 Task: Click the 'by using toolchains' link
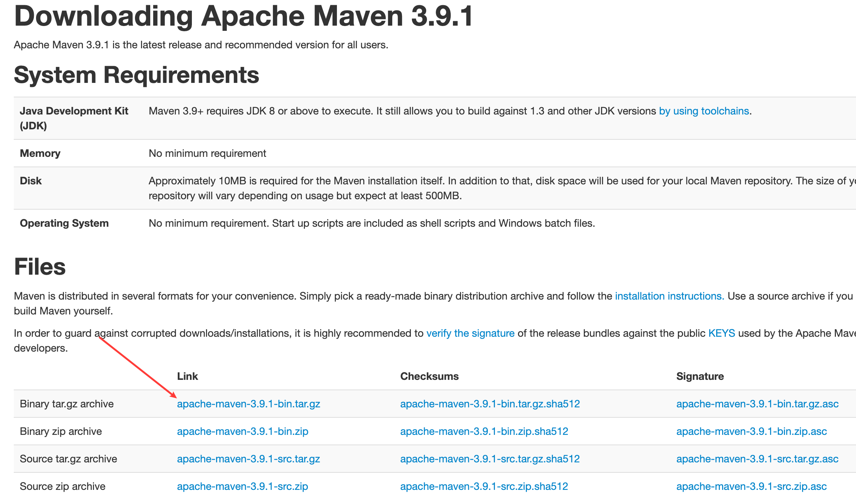[x=704, y=111]
